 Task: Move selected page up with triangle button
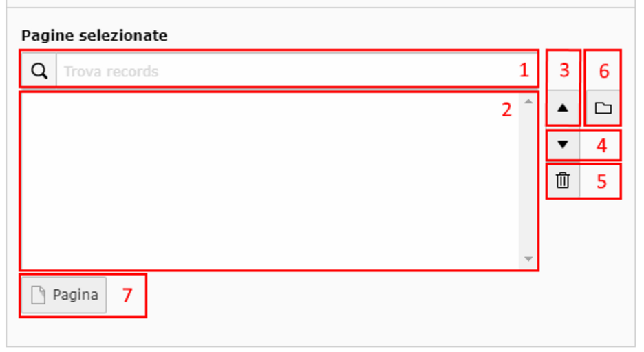(563, 107)
